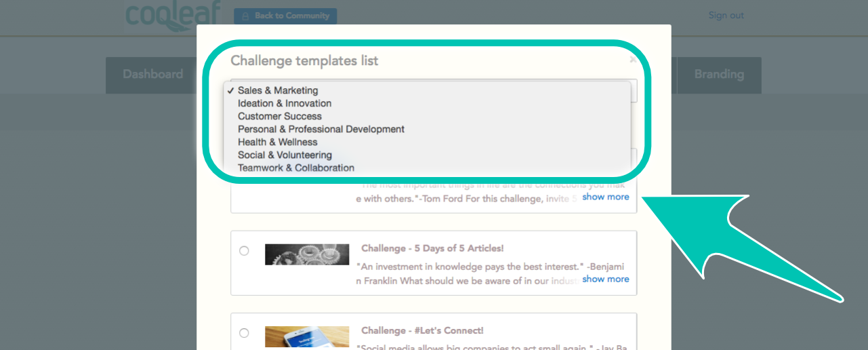Open the Branding tab
The image size is (868, 350).
click(719, 75)
